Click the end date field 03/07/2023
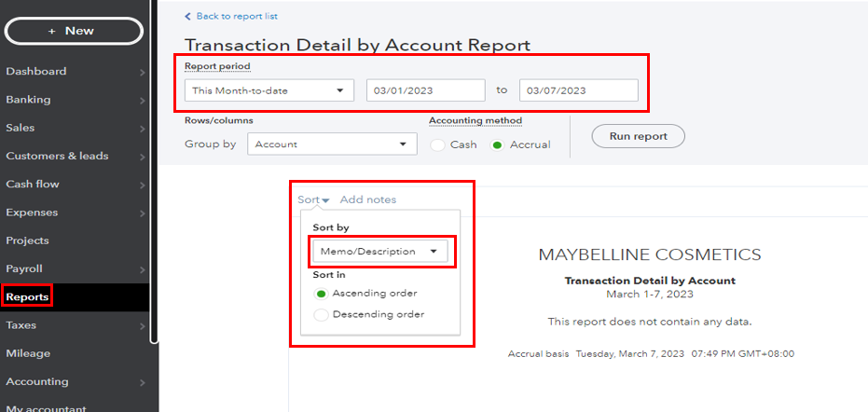868x412 pixels. tap(578, 90)
